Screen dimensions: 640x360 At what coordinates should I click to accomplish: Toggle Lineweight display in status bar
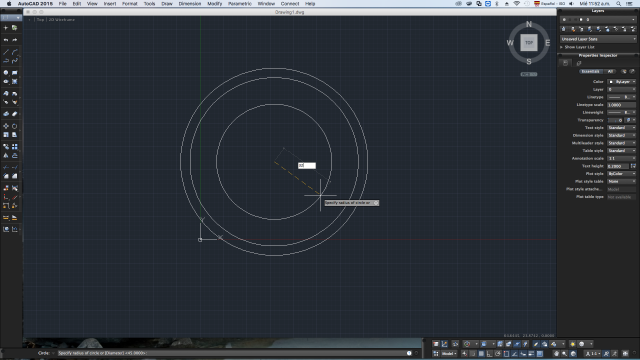coord(531,353)
